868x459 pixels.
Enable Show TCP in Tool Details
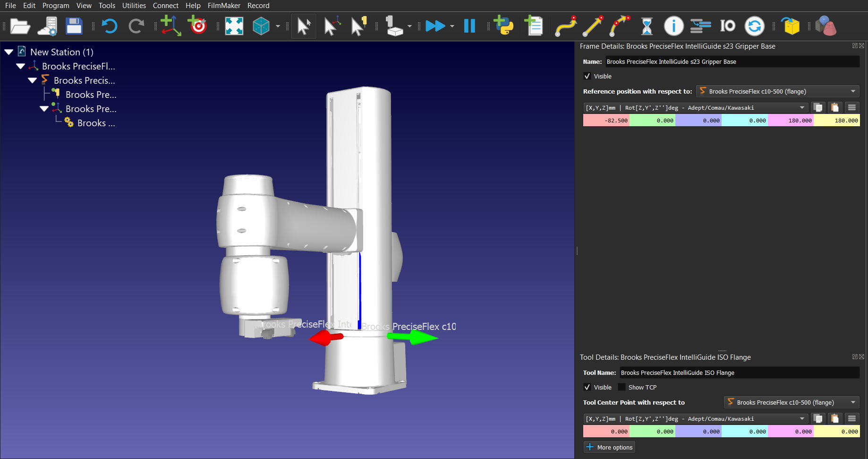click(621, 387)
